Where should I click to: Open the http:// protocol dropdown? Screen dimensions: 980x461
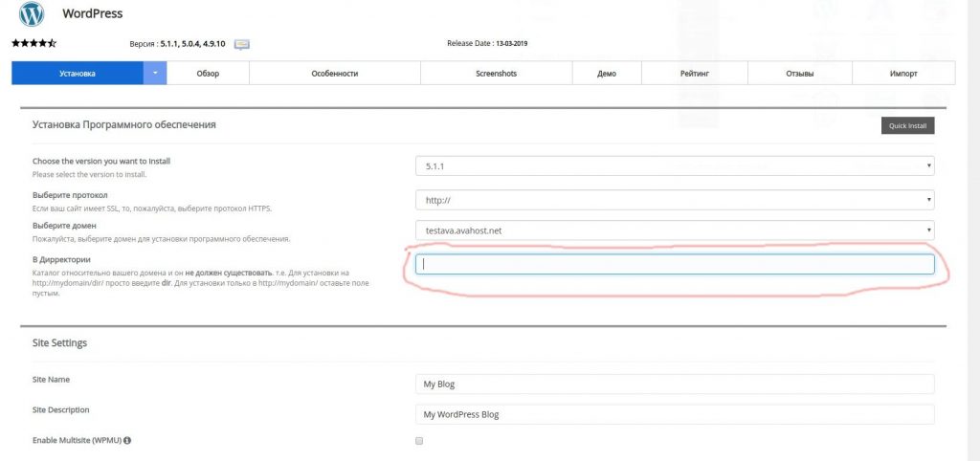coord(675,200)
